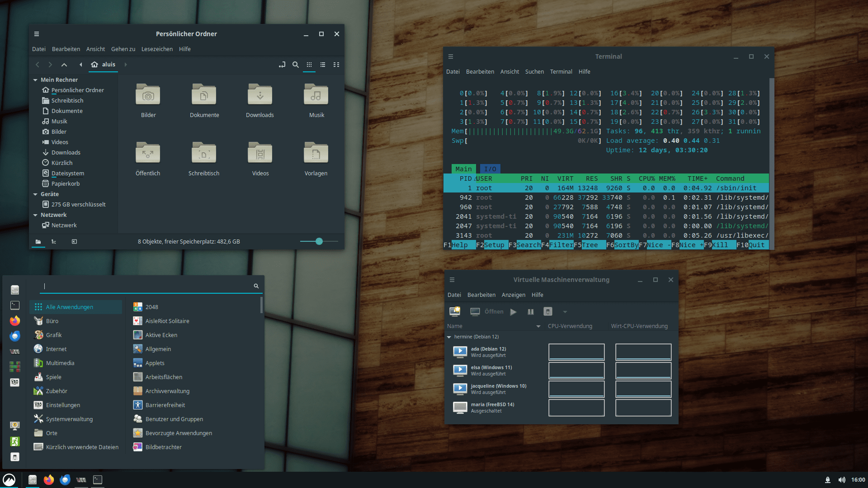Show places sidebar icon in status bar
Viewport: 868px width, 488px height.
click(x=38, y=241)
